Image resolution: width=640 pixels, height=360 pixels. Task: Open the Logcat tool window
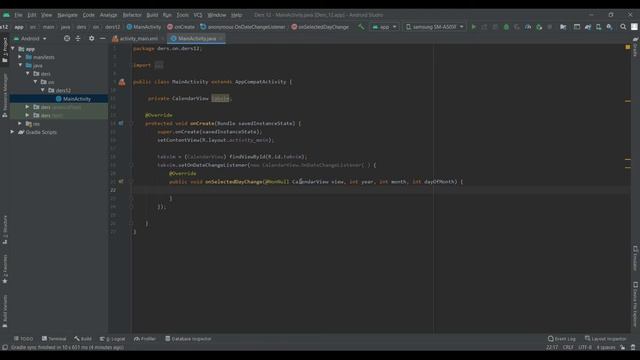coord(113,339)
